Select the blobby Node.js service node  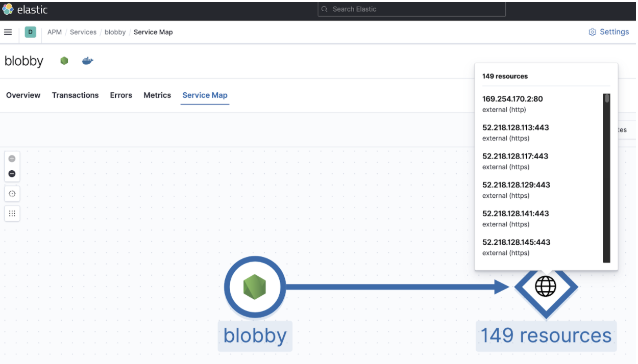(x=255, y=287)
